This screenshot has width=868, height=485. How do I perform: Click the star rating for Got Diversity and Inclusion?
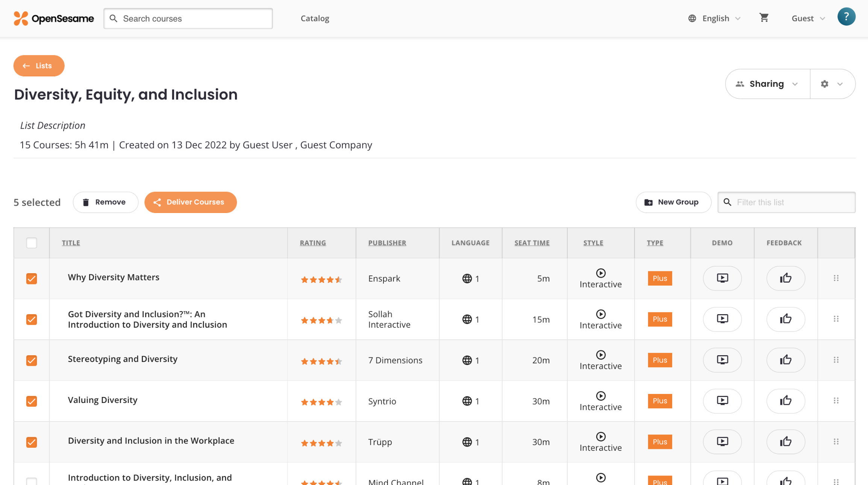click(321, 320)
